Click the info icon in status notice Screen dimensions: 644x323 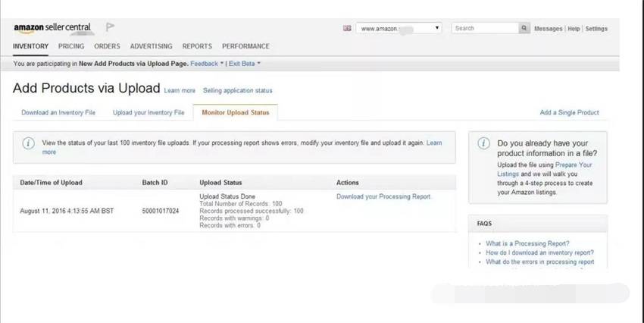pos(28,143)
